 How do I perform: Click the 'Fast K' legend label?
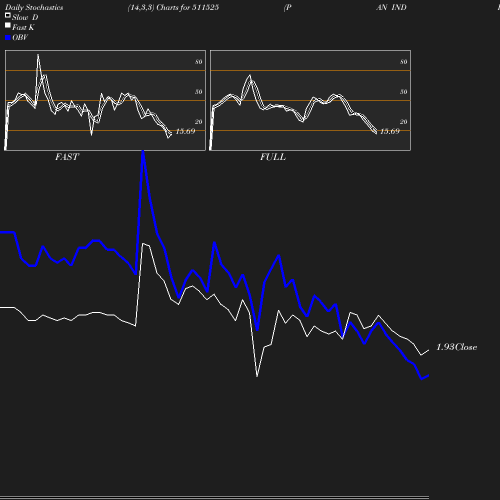(x=23, y=27)
